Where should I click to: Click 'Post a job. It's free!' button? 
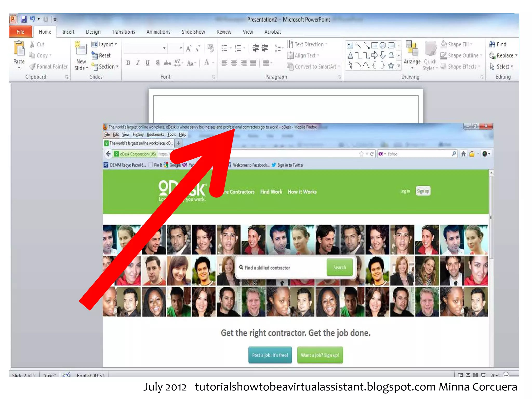click(x=270, y=355)
